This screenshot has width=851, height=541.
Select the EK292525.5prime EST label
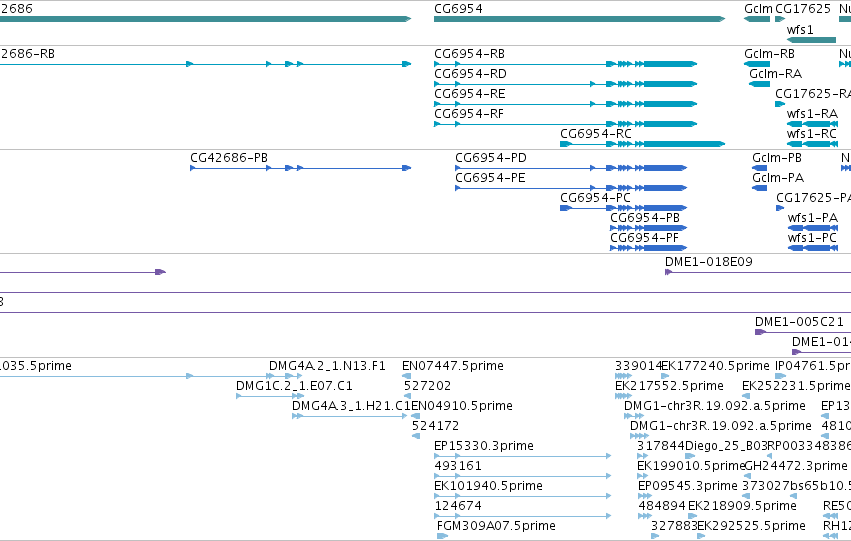pos(751,527)
